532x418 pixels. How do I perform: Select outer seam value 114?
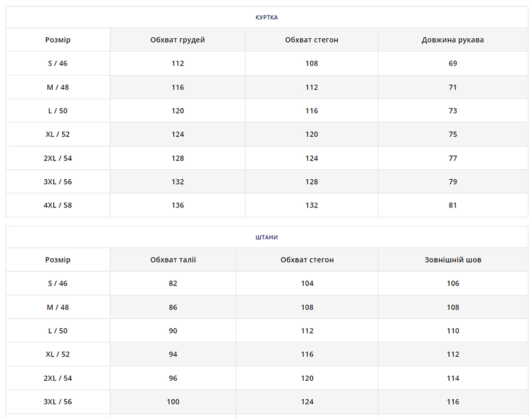tap(453, 378)
